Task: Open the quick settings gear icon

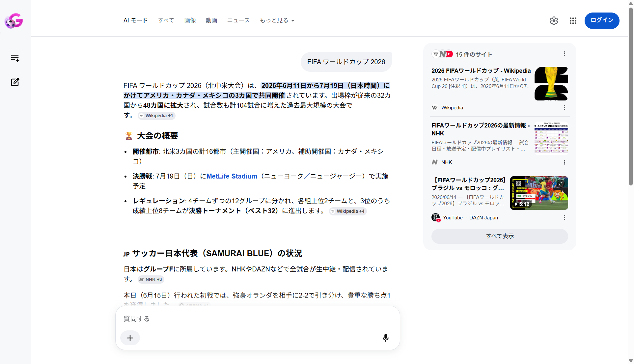Action: point(554,21)
